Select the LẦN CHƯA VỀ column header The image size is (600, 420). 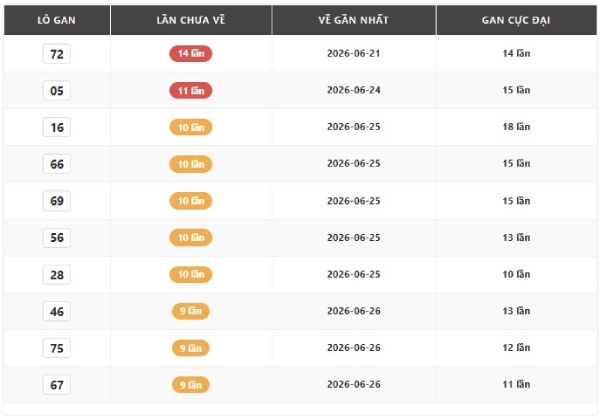click(191, 20)
